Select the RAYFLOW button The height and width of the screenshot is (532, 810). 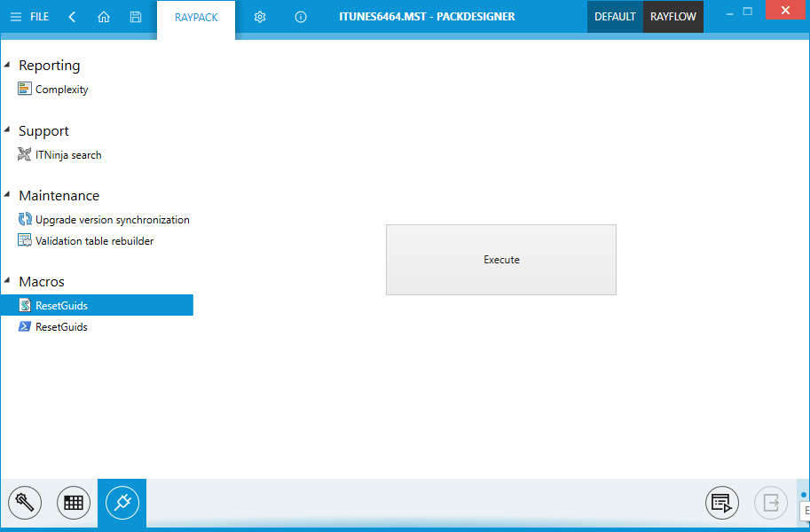(x=673, y=17)
